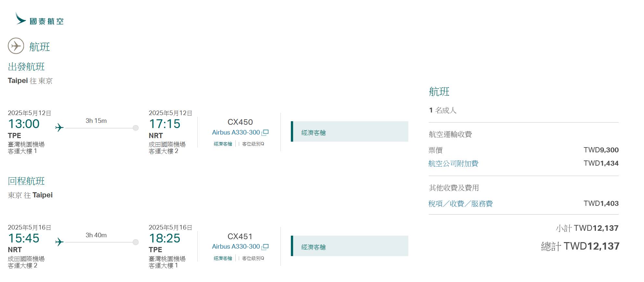Click the return flight plane arrow icon
This screenshot has width=644, height=282.
click(x=59, y=242)
